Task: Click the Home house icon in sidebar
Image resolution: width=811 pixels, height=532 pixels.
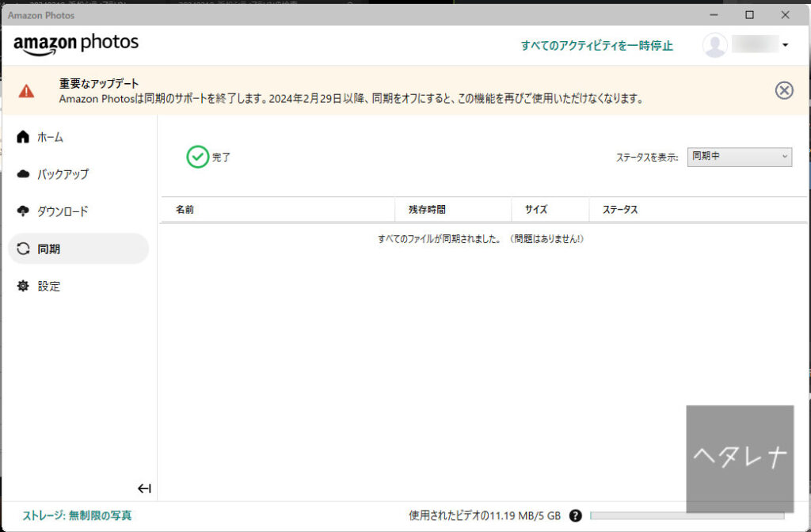Action: [x=23, y=137]
